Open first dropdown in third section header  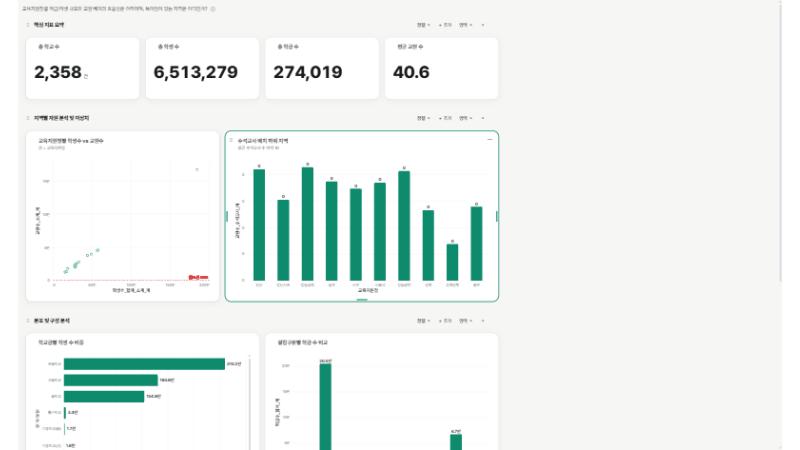(x=423, y=320)
